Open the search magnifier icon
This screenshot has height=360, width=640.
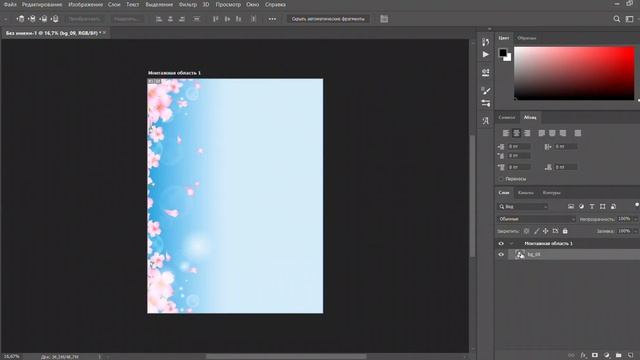(x=617, y=19)
